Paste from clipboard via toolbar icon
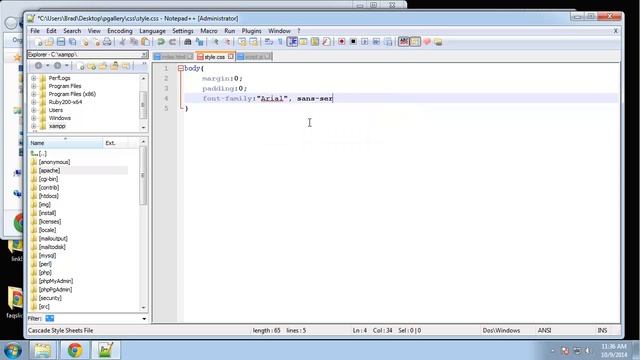640x360 pixels. [145, 42]
